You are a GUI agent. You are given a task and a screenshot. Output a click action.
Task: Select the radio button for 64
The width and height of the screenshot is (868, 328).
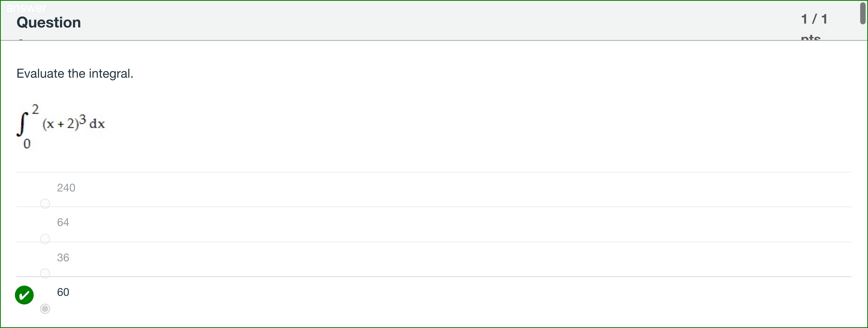45,239
